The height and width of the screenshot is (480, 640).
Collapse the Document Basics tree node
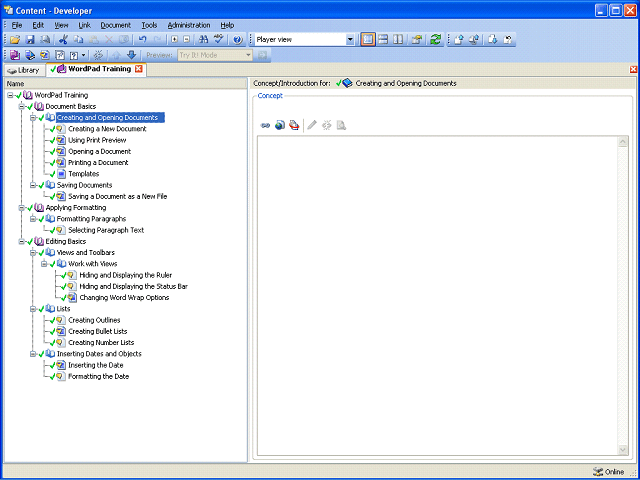click(x=22, y=107)
